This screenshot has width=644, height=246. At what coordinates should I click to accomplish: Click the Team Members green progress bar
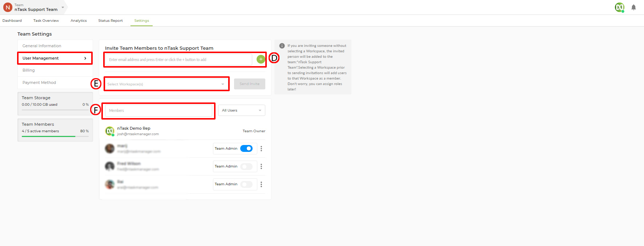tap(55, 136)
